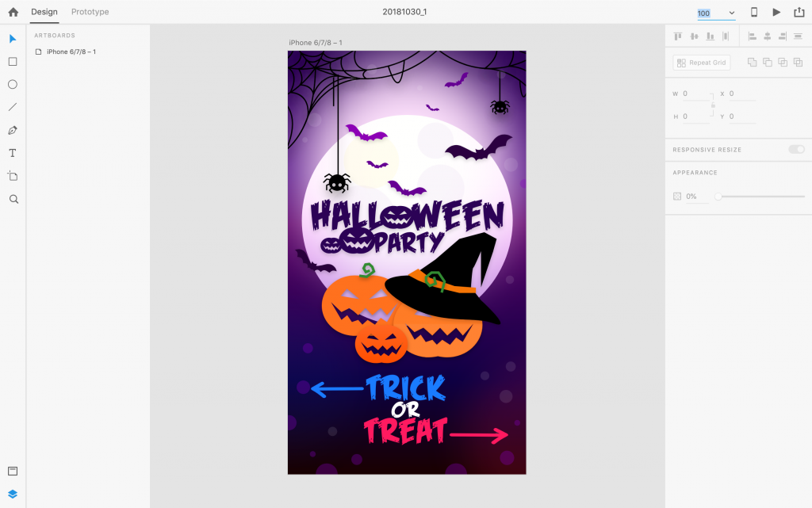Image resolution: width=812 pixels, height=508 pixels.
Task: Open the Share icon menu
Action: click(799, 12)
